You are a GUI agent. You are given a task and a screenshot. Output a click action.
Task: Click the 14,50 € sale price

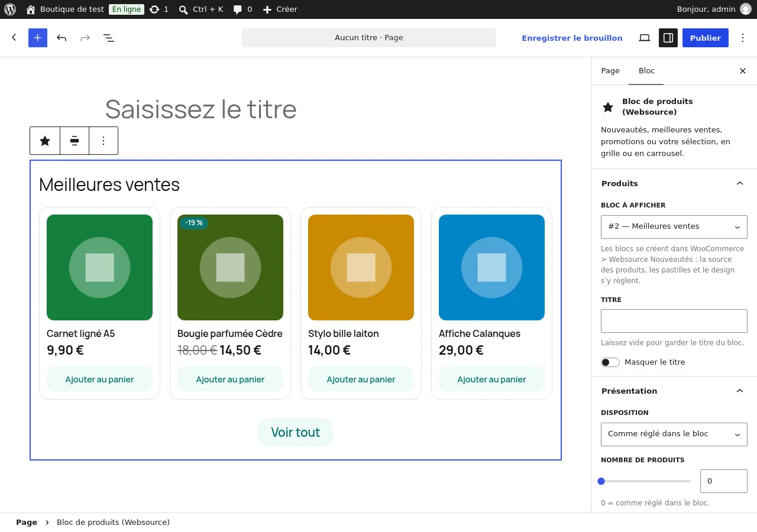coord(241,350)
